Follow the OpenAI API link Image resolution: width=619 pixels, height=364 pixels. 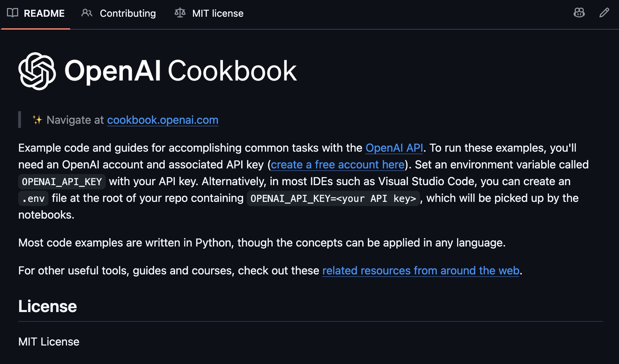coord(394,148)
